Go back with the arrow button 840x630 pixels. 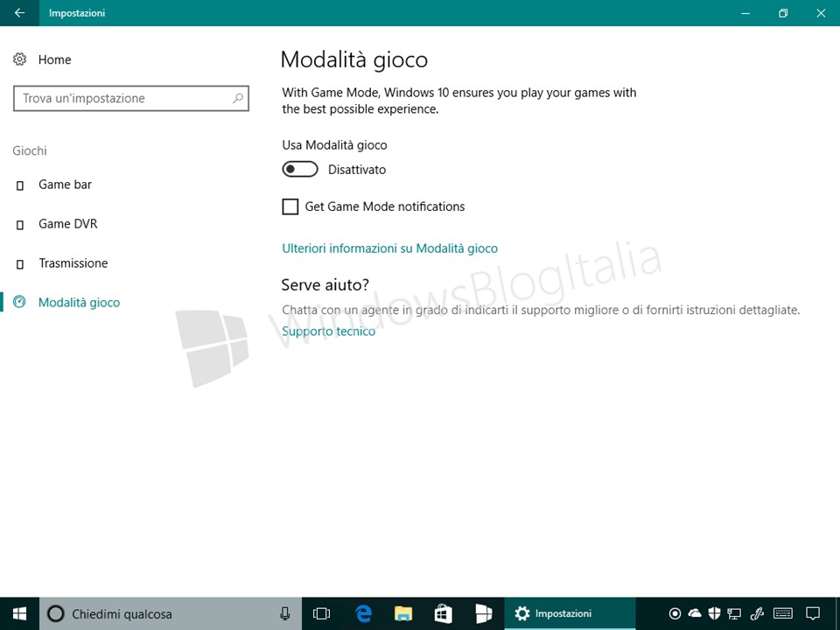tap(19, 13)
